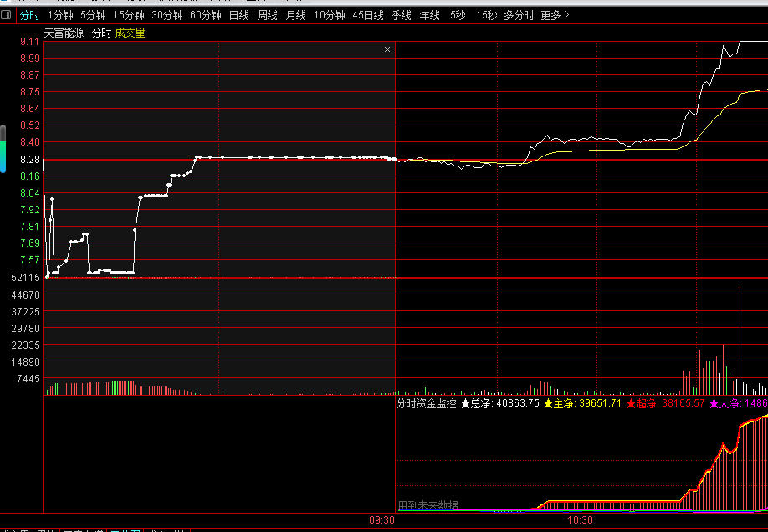Click the 用到未来数据 notice text
Screen dimensions: 768x532
pyautogui.click(x=428, y=505)
